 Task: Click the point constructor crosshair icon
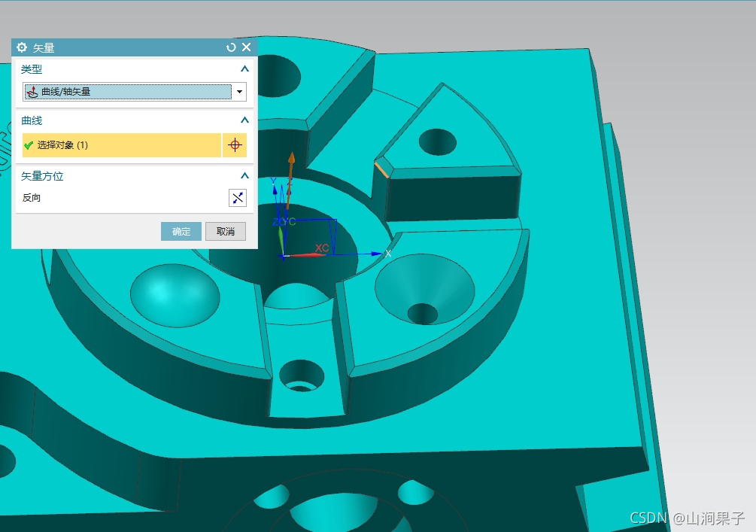(235, 145)
